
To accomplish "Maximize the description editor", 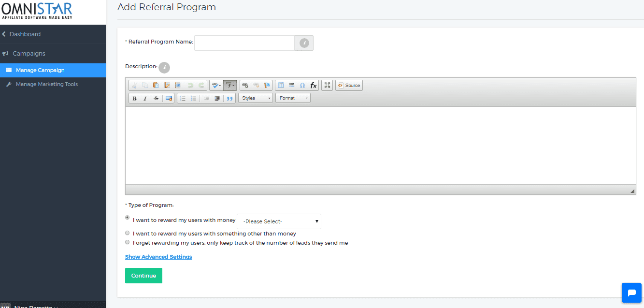I will [x=327, y=86].
